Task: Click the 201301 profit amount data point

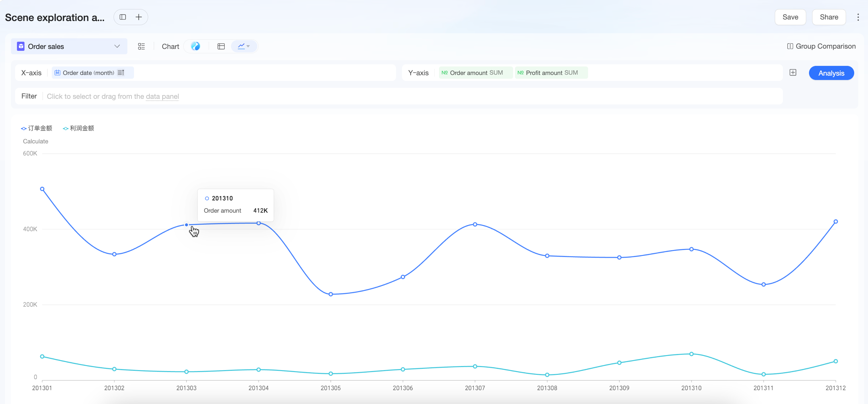Action: pyautogui.click(x=42, y=357)
